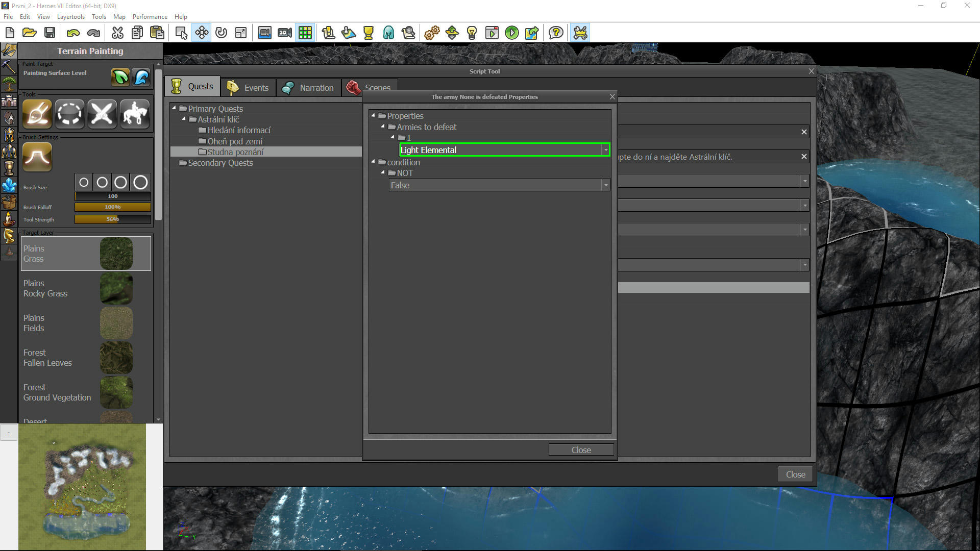Screen dimensions: 980x551
Task: Select the Oheň pod zemí quest
Action: click(235, 141)
